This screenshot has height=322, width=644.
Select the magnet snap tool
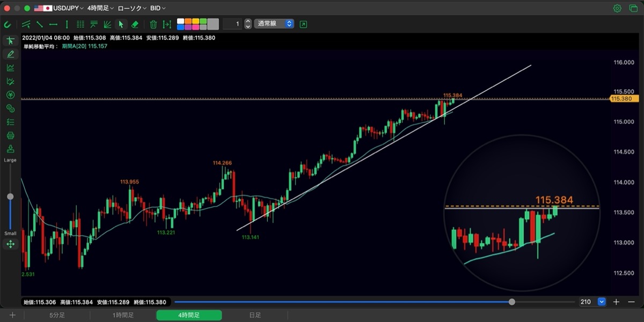pyautogui.click(x=8, y=24)
